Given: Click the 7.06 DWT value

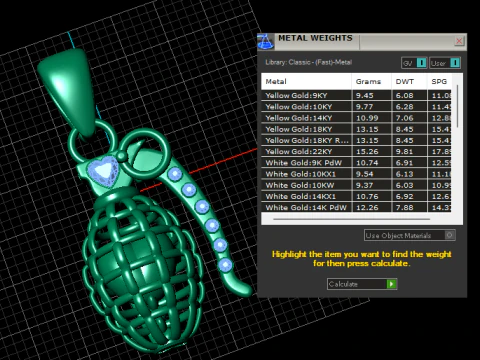Looking at the screenshot, I should (x=404, y=118).
